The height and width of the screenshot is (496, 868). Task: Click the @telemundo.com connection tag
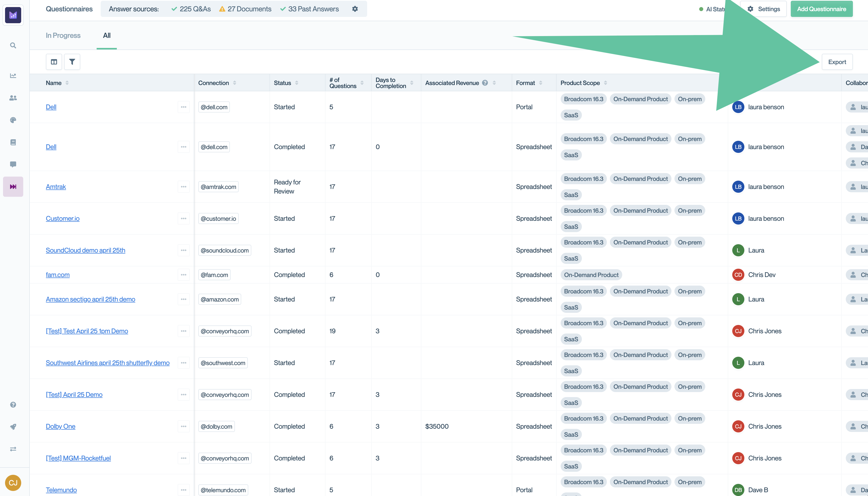click(x=223, y=490)
